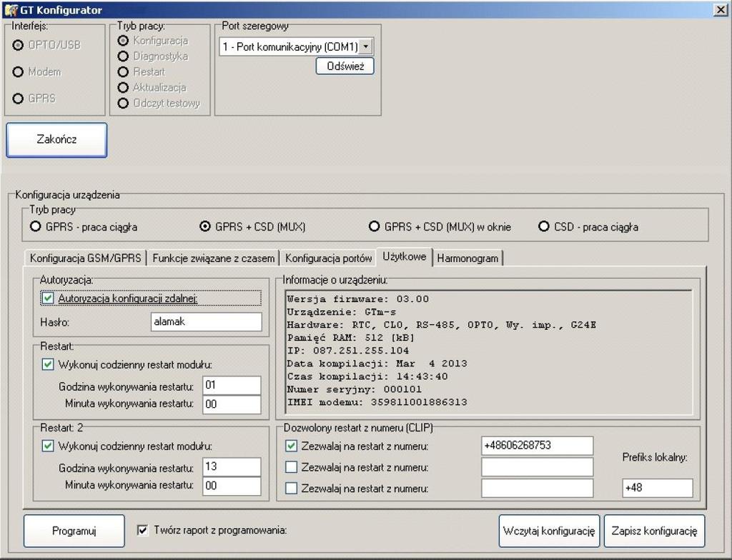Click the Pamięć RAM: 512 [kB] line
This screenshot has width=732, height=560.
click(350, 338)
